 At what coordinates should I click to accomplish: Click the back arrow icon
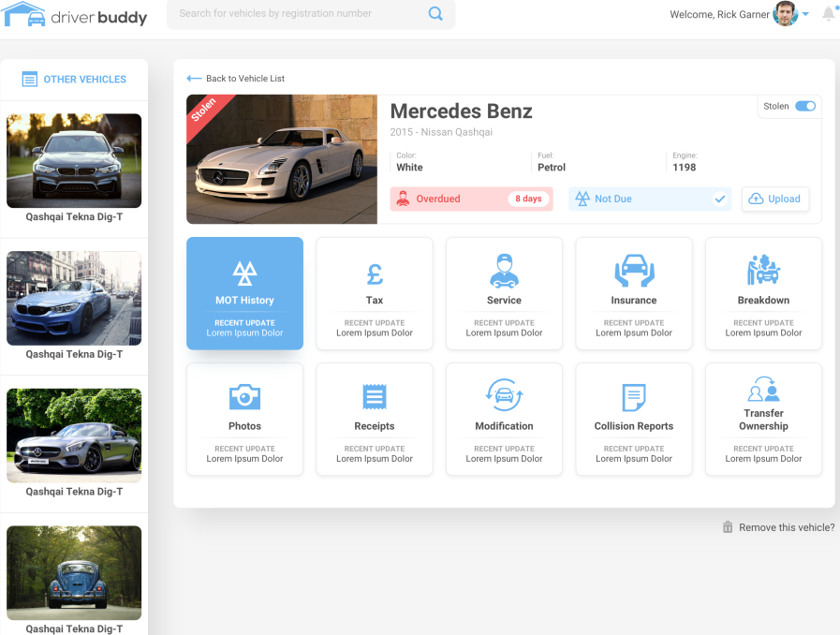194,79
